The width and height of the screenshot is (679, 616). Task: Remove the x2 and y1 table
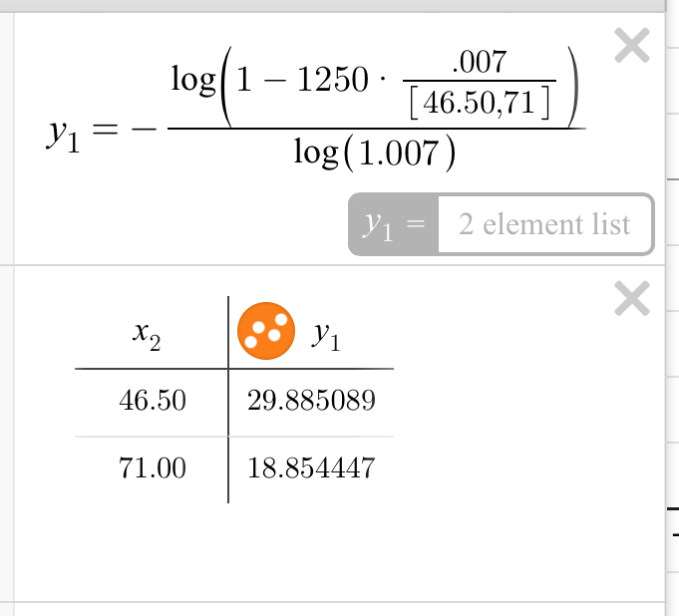632,299
